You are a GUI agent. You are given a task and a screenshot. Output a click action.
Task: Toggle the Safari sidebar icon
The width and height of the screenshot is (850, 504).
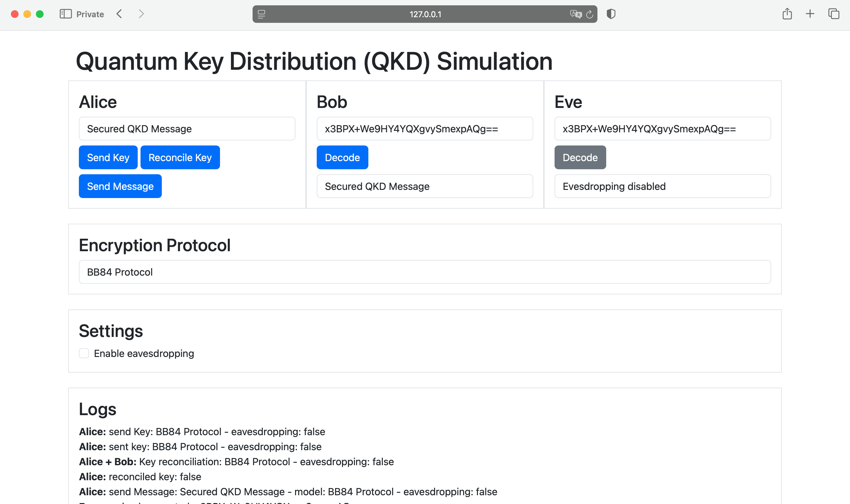pos(66,14)
